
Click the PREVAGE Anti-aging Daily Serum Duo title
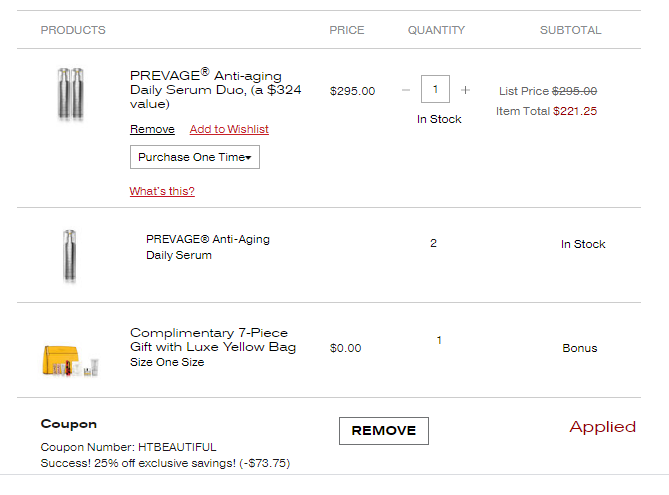(x=215, y=89)
